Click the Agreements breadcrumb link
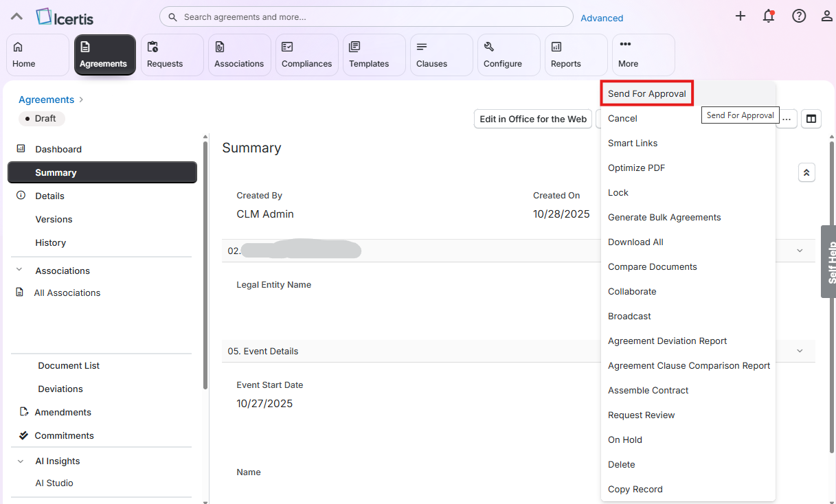836x504 pixels. pyautogui.click(x=46, y=100)
